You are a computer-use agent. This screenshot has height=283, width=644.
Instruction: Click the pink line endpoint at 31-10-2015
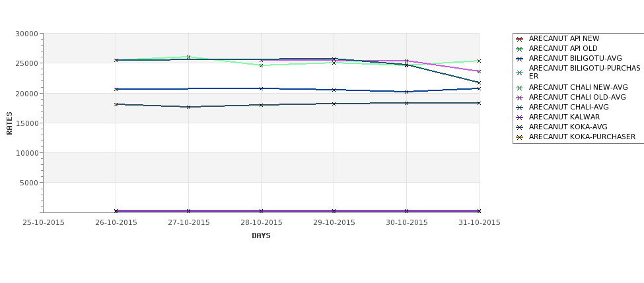(479, 71)
